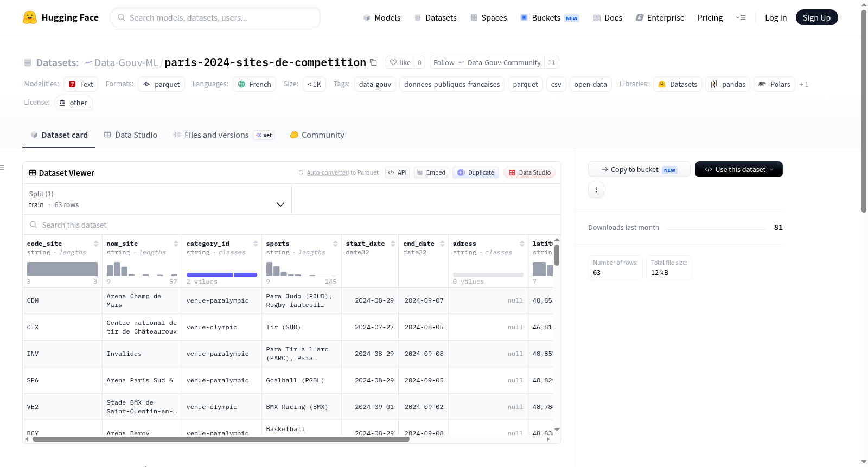Click the CDM cell in code_site
868x467 pixels.
click(62, 300)
